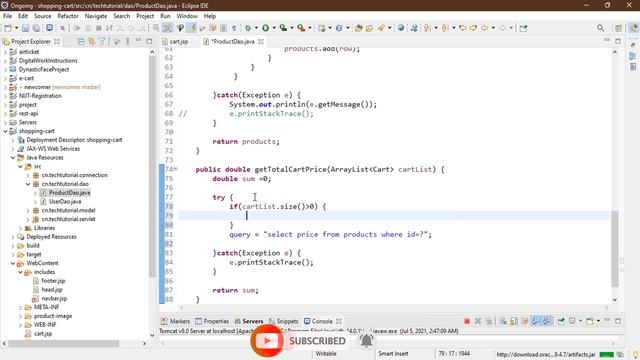Image resolution: width=640 pixels, height=360 pixels.
Task: Toggle Block Selection Mode
Action: pos(223,28)
